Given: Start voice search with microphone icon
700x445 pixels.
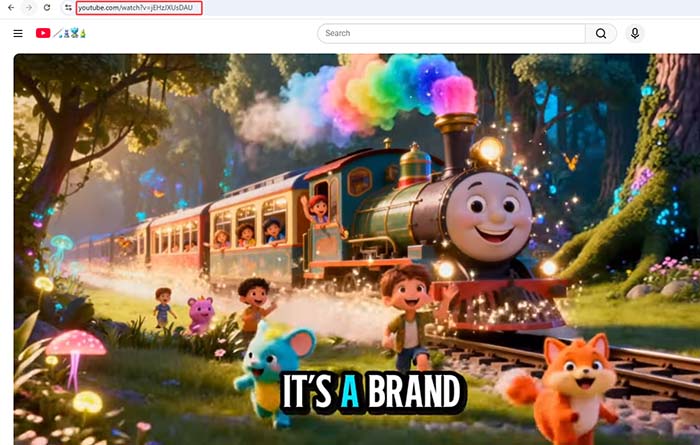Looking at the screenshot, I should click(635, 33).
